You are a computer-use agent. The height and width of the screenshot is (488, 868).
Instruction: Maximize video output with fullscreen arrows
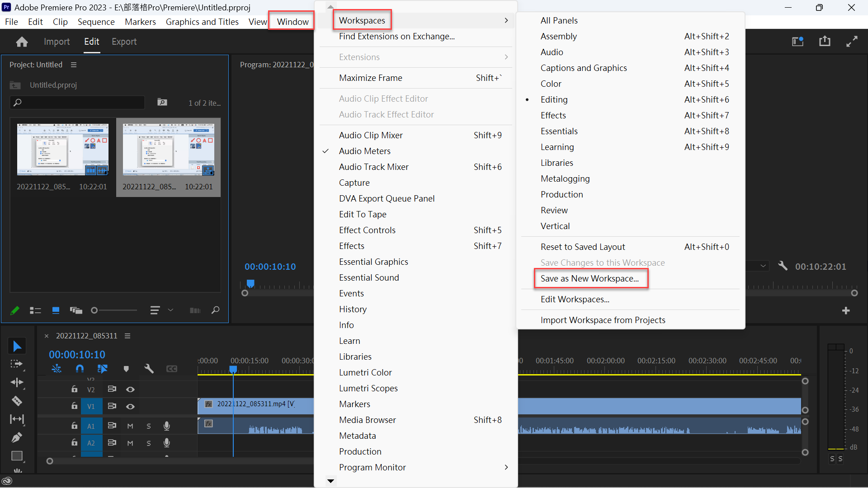[x=852, y=42]
